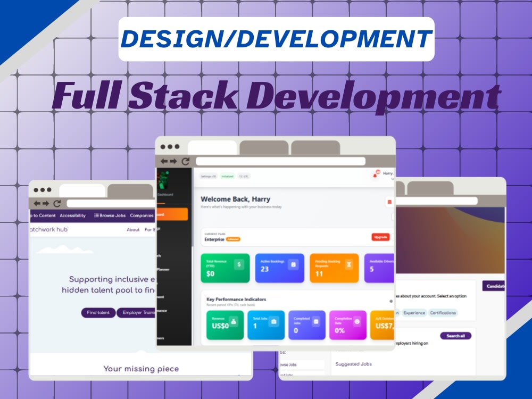Click the briefcase icon on the Total Jobs card

(274, 321)
